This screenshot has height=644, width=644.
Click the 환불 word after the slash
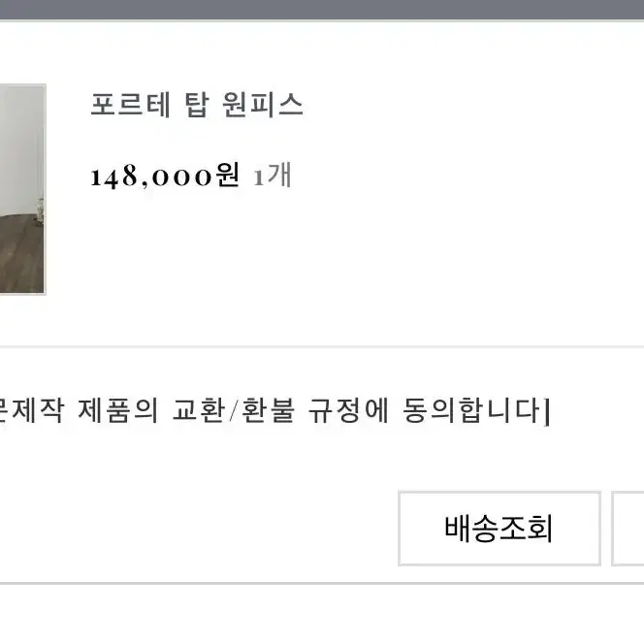[x=269, y=410]
